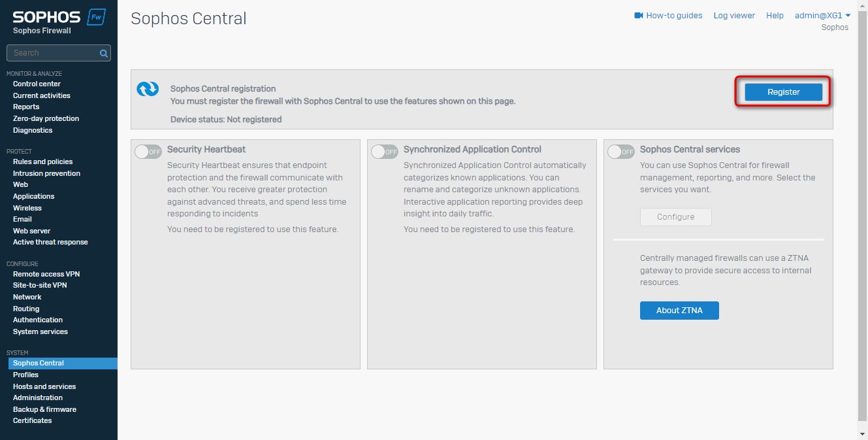868x440 pixels.
Task: Toggle Sophos Central services switch
Action: 620,152
